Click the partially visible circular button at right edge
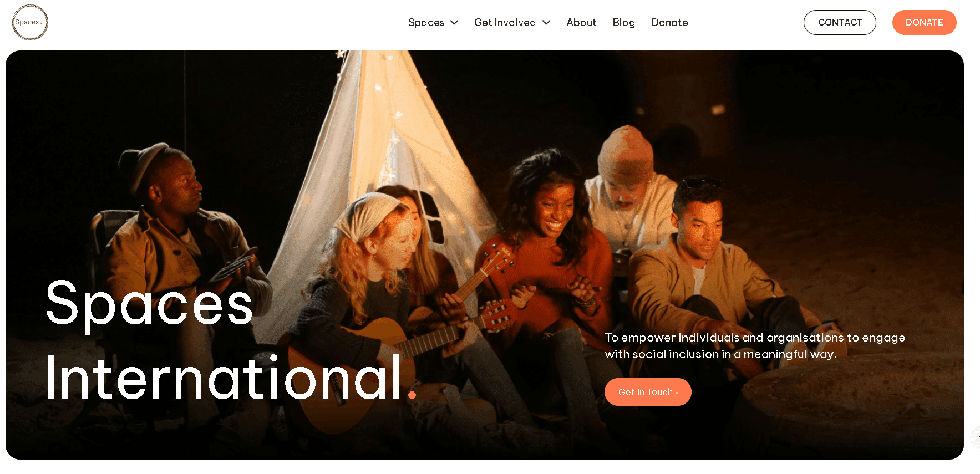 coord(976,437)
